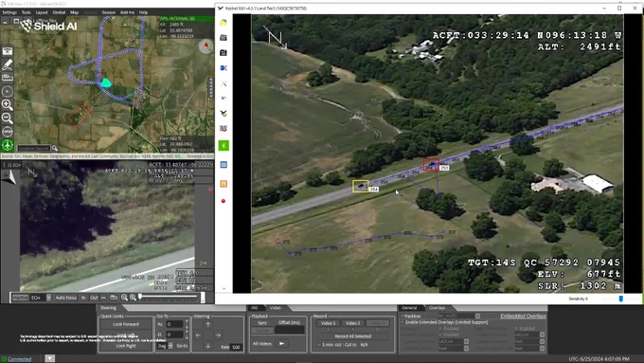
Task: Expand the map side panel handle
Action: pyautogui.click(x=211, y=87)
